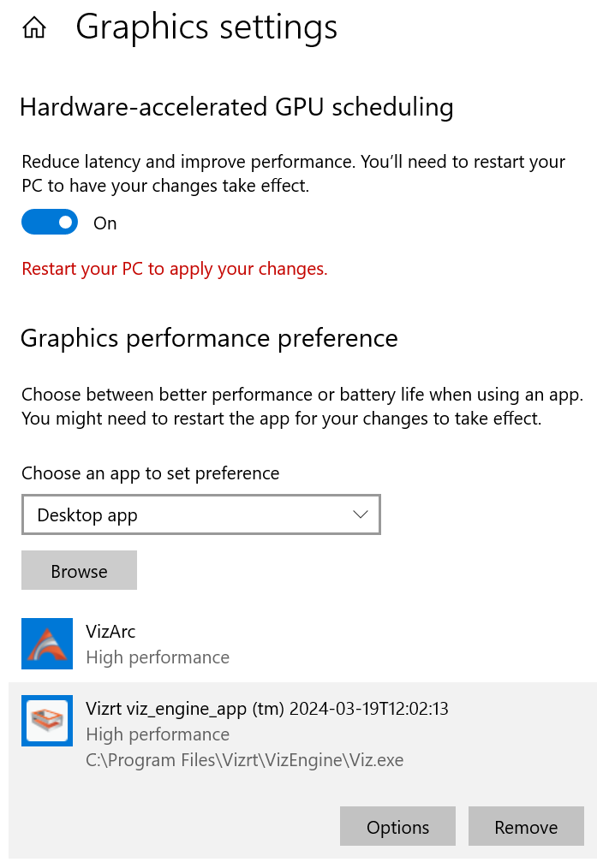Open the Desktop app dropdown
The image size is (609, 868).
tap(200, 515)
